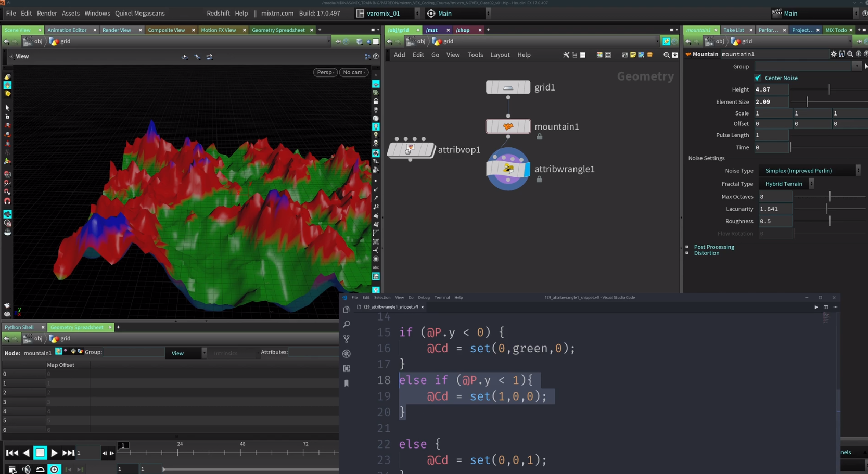Click the play forward button in timeline
Screen dimensions: 868x474
[x=54, y=453]
